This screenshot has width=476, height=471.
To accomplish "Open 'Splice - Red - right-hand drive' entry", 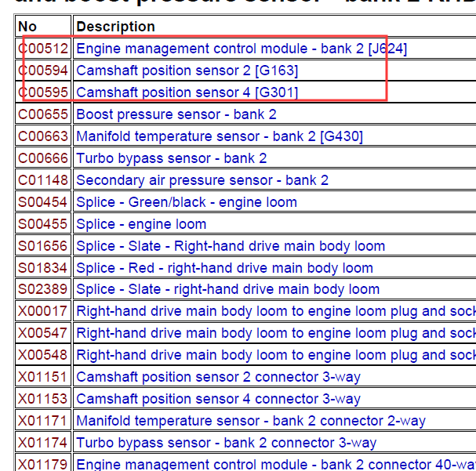I will click(224, 268).
